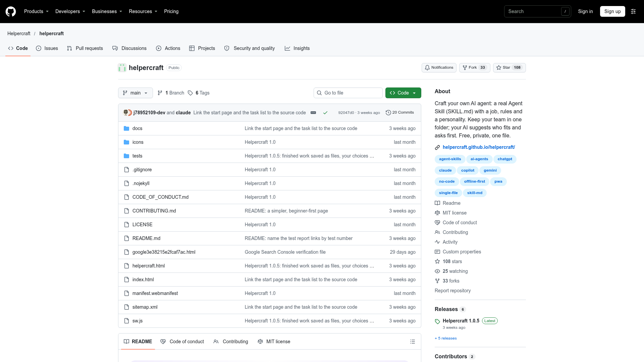Click the Go to file search field

click(x=348, y=93)
